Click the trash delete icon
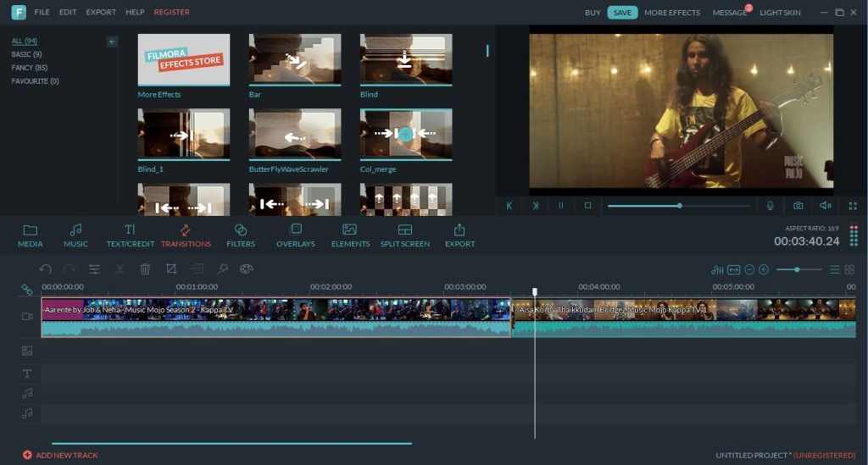The height and width of the screenshot is (465, 868). [145, 269]
